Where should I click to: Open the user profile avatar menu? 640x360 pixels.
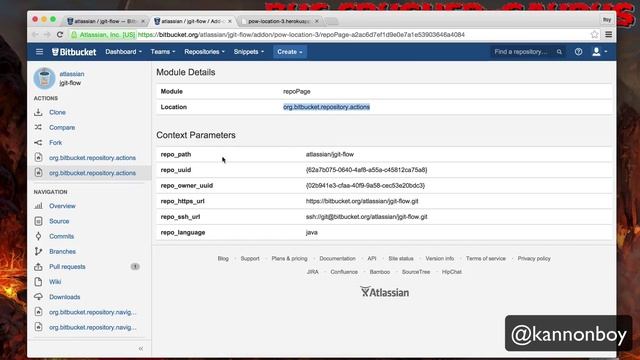[x=600, y=52]
